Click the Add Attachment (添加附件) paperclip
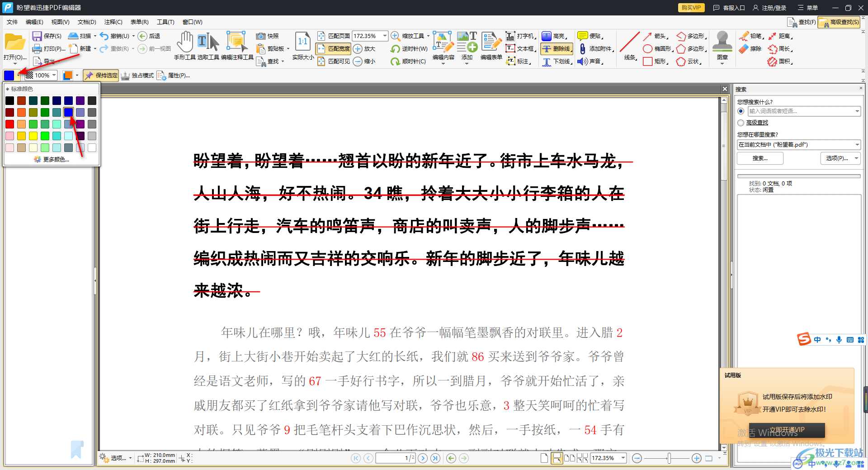The image size is (868, 470). click(582, 48)
